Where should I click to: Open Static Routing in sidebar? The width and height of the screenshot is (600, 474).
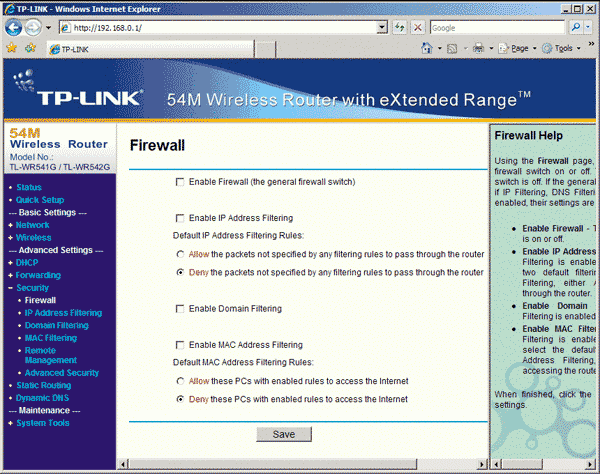coord(44,385)
